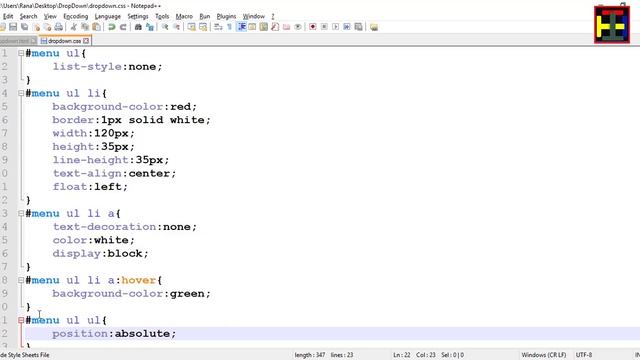Click the 'background-color:red;' code line
The image size is (640, 360).
[x=124, y=107]
